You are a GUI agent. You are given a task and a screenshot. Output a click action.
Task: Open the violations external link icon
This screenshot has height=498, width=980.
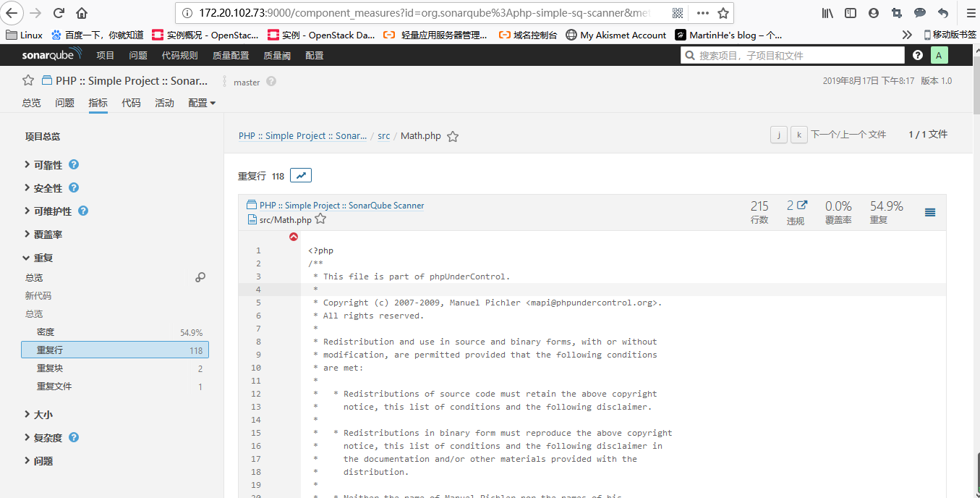tap(802, 206)
